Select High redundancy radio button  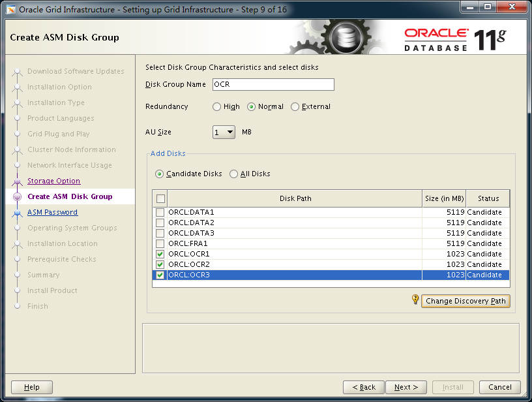[x=216, y=107]
